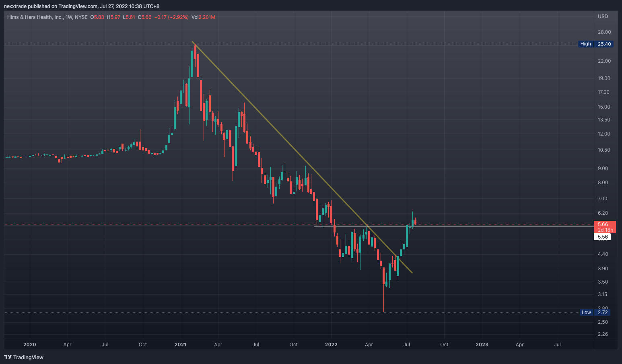The height and width of the screenshot is (364, 622).
Task: Click the 'nexxtrade published on TradingView.com' header text
Action: pos(51,6)
